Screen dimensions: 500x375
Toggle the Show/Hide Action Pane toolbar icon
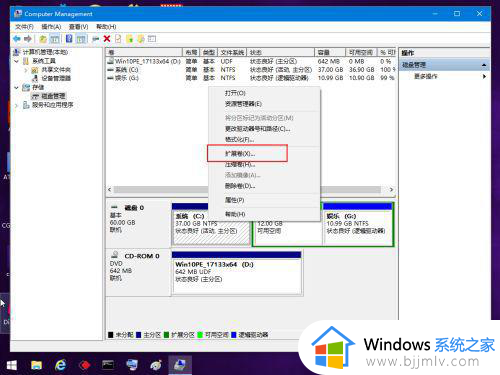[81, 39]
